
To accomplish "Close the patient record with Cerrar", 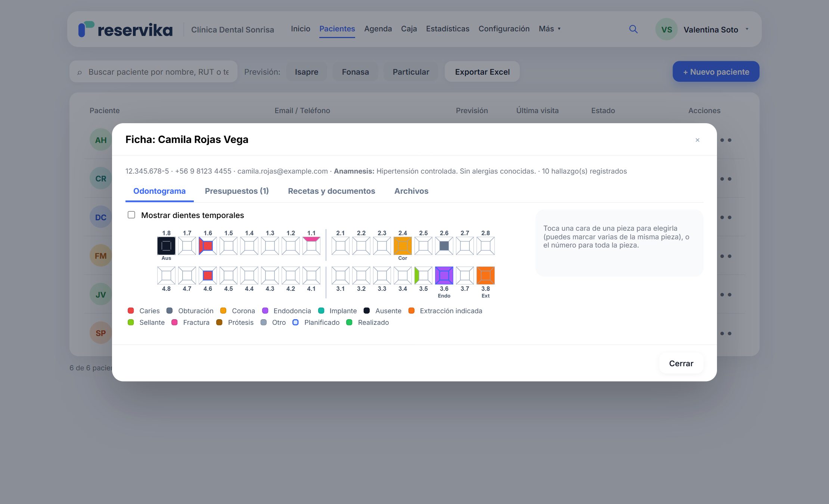I will point(681,363).
